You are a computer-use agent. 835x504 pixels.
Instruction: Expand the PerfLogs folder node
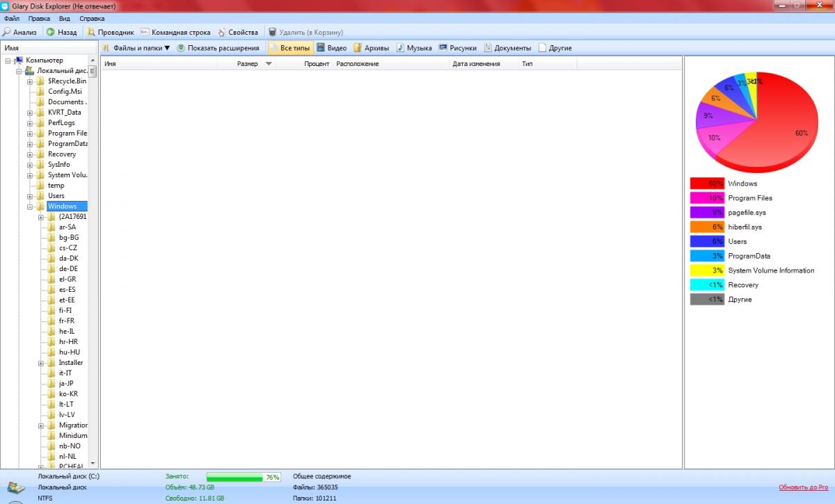click(x=30, y=123)
